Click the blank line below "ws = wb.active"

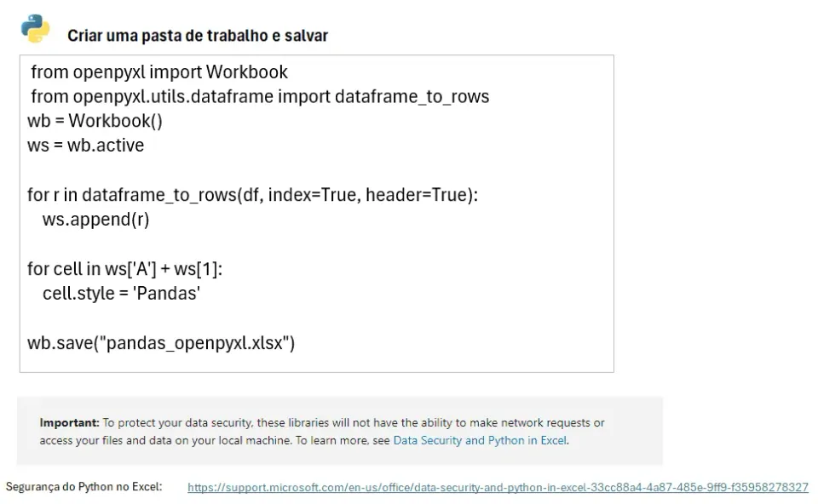point(317,170)
